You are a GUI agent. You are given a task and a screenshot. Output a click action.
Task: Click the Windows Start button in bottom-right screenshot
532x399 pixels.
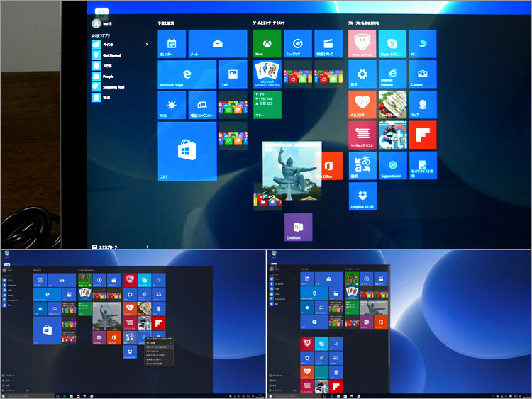point(270,396)
